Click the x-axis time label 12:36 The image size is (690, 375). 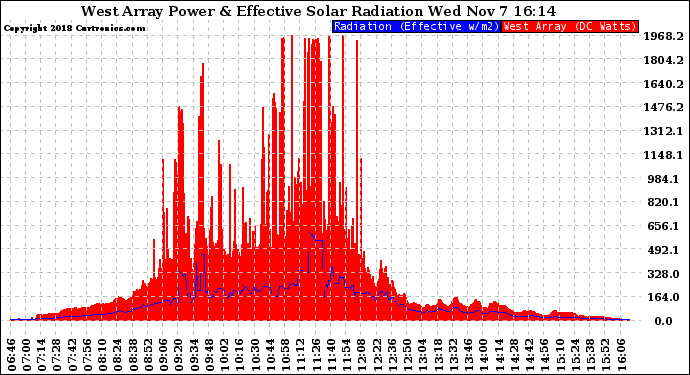(x=393, y=355)
